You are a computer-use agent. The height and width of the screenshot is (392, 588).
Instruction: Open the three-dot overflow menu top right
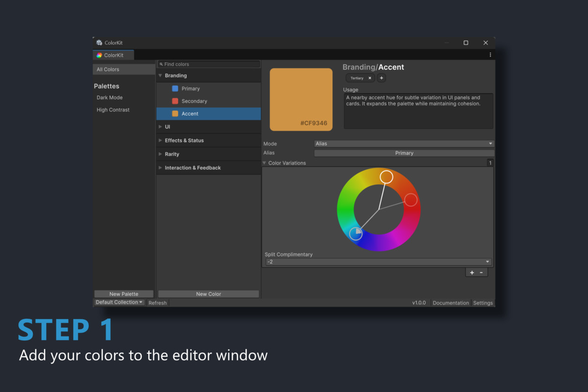[x=490, y=54]
